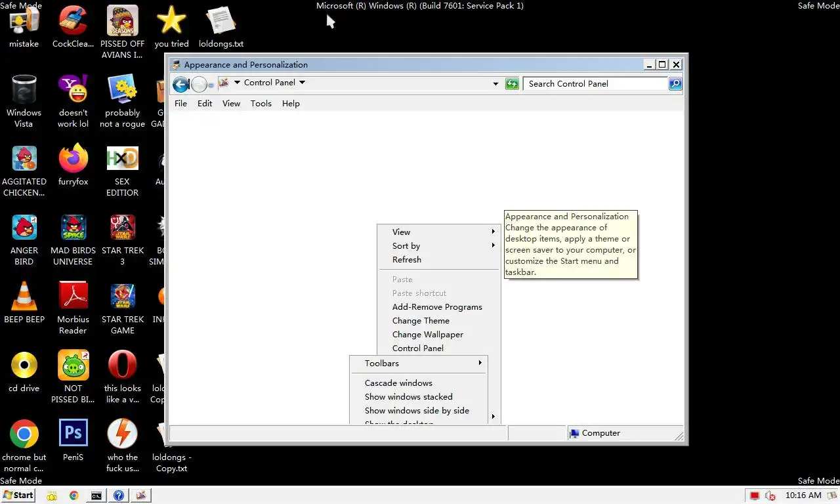Screen dimensions: 840x504
Task: Open the 'mistake' desktop icon
Action: pos(24,28)
